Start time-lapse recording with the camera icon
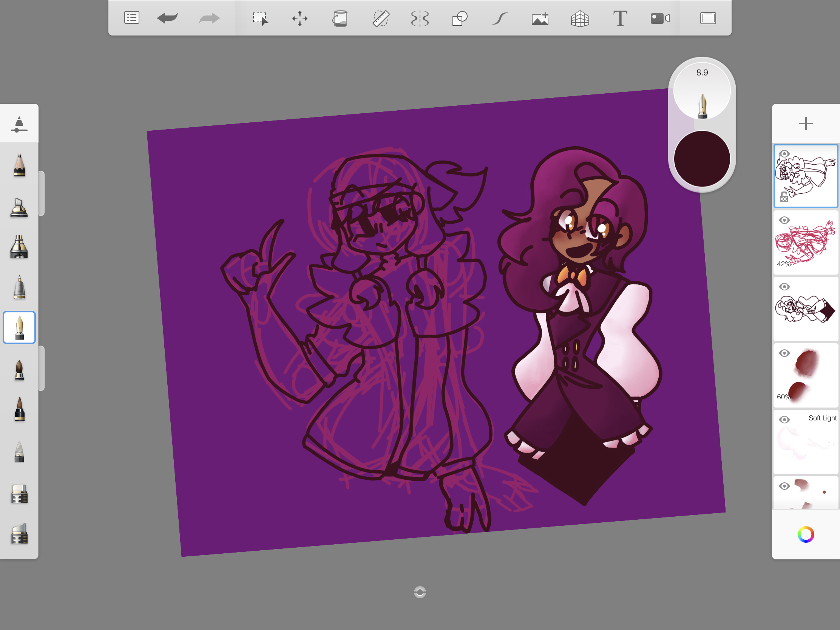Screen dimensions: 840x630 (659, 18)
